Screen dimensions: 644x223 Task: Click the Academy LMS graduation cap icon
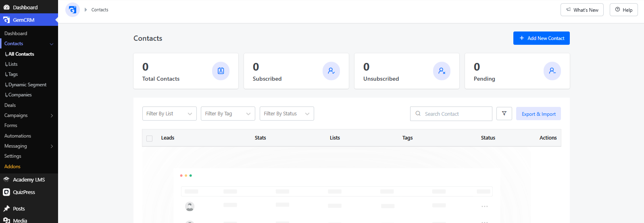[6, 179]
